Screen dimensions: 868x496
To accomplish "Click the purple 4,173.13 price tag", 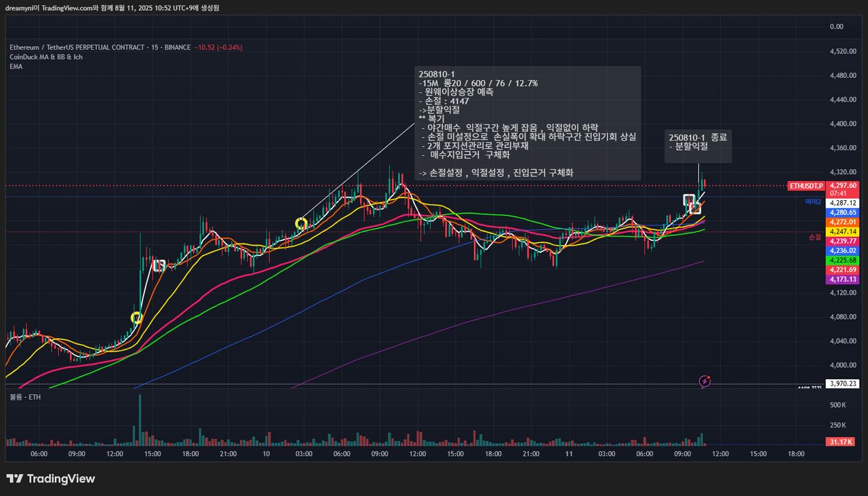I will pyautogui.click(x=844, y=280).
